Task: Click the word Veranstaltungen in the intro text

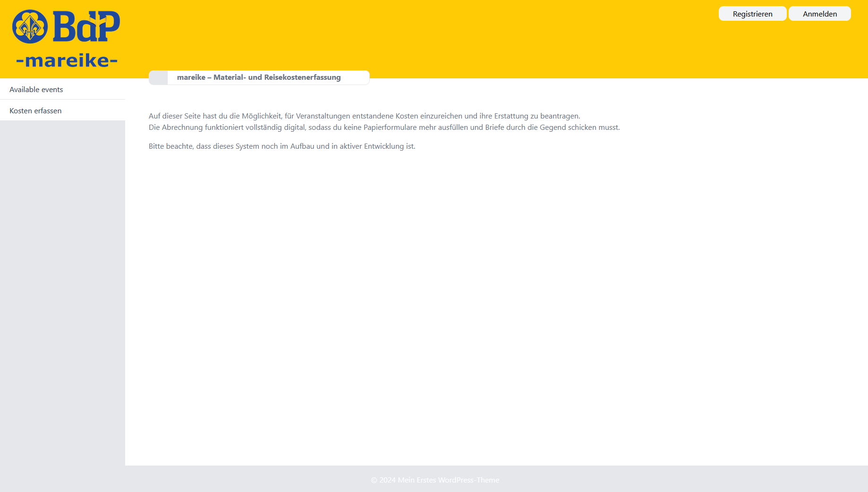Action: pyautogui.click(x=323, y=116)
